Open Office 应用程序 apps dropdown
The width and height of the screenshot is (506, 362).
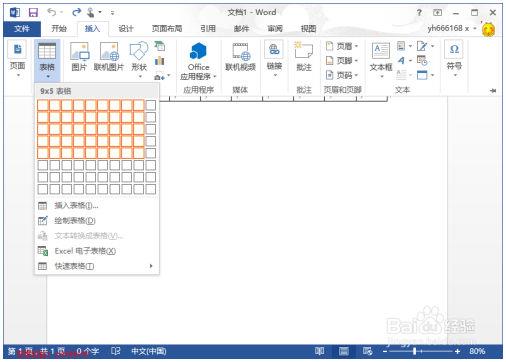click(198, 62)
